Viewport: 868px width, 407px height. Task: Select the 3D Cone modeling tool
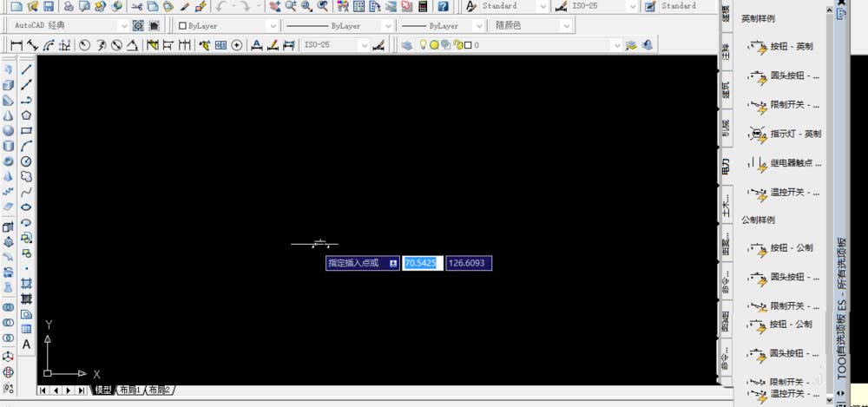pos(9,115)
